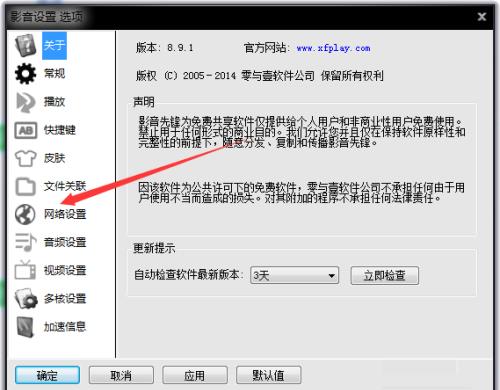This screenshot has width=500, height=390.
Task: Switch to 音频设置 page
Action: pos(65,242)
